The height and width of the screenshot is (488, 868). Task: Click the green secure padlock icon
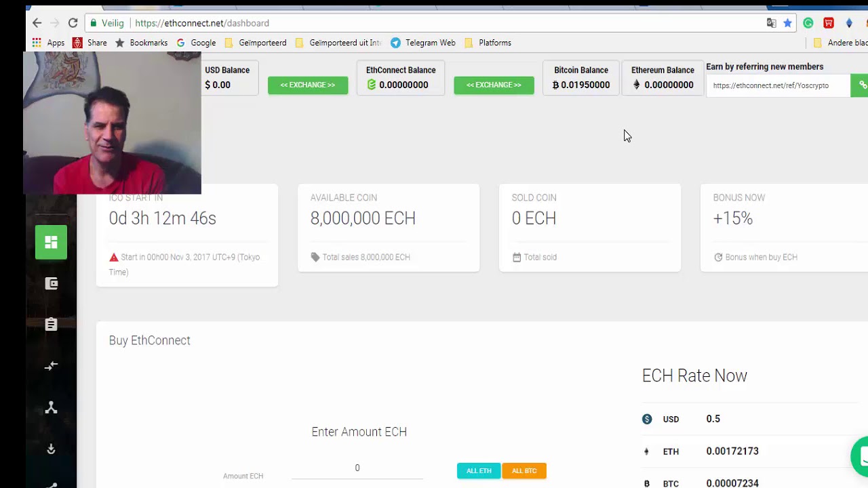(94, 23)
